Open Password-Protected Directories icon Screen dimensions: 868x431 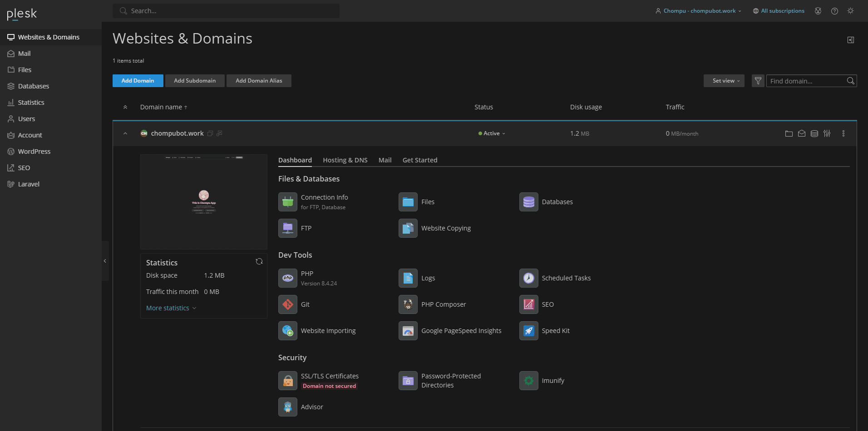(408, 381)
